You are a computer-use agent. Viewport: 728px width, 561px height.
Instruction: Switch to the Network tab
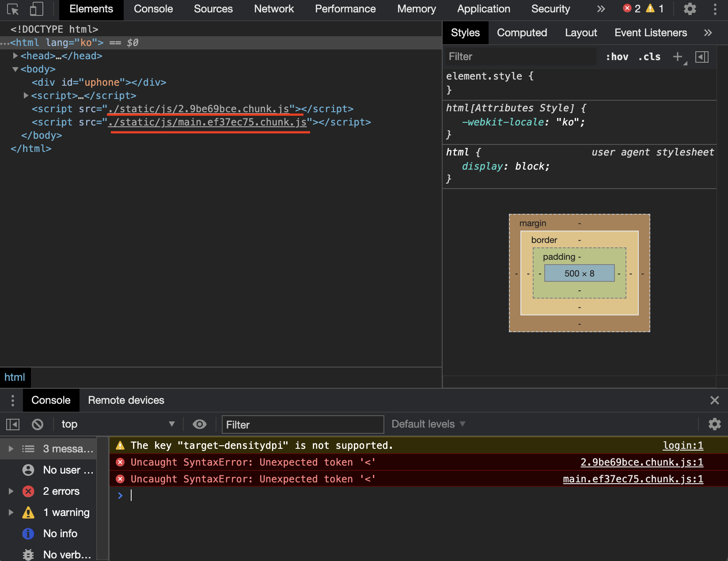point(273,9)
